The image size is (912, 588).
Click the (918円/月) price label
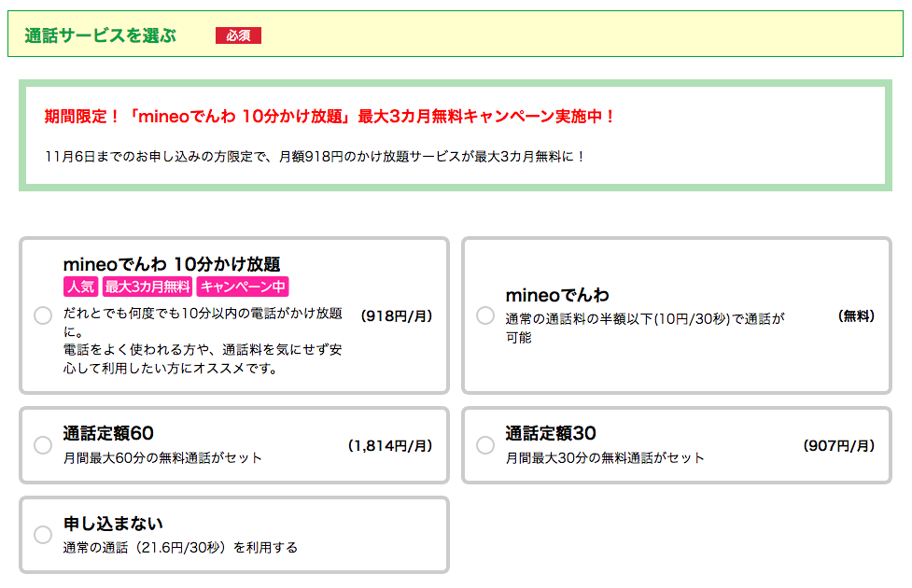click(397, 315)
